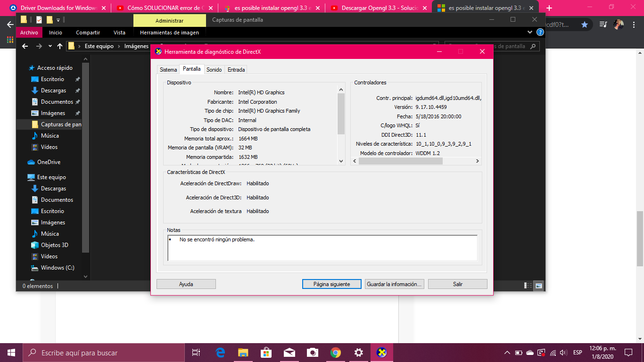Click the sidebar scrollbar down arrow in Explorer
This screenshot has width=644, height=362.
click(85, 277)
